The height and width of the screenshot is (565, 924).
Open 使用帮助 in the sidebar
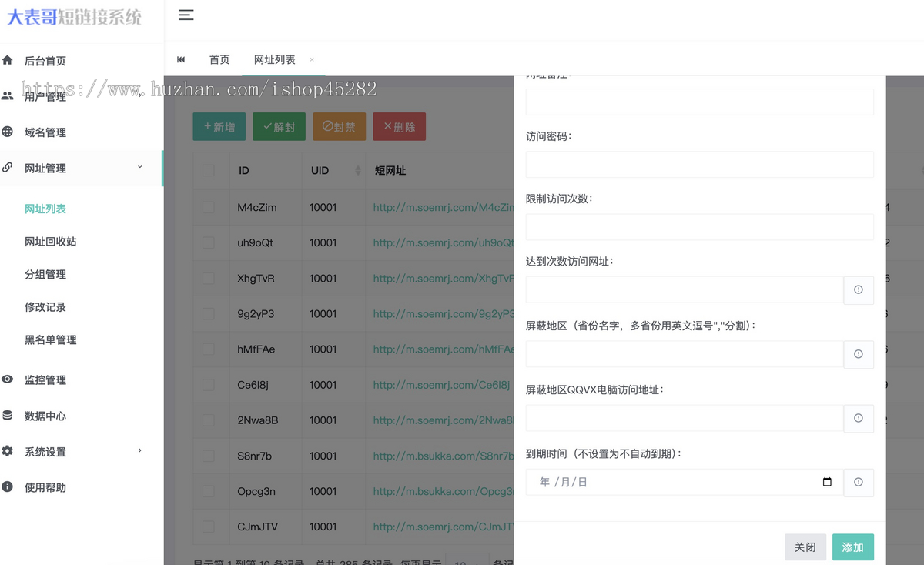pos(45,487)
